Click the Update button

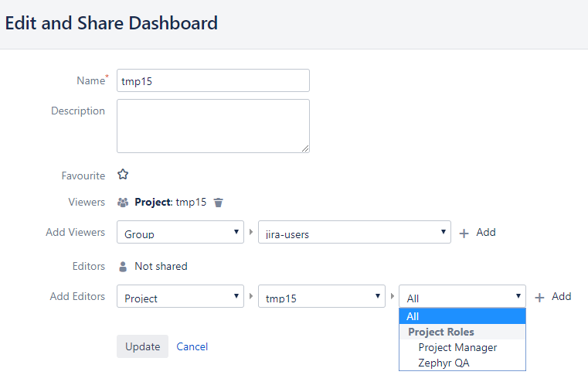click(142, 346)
